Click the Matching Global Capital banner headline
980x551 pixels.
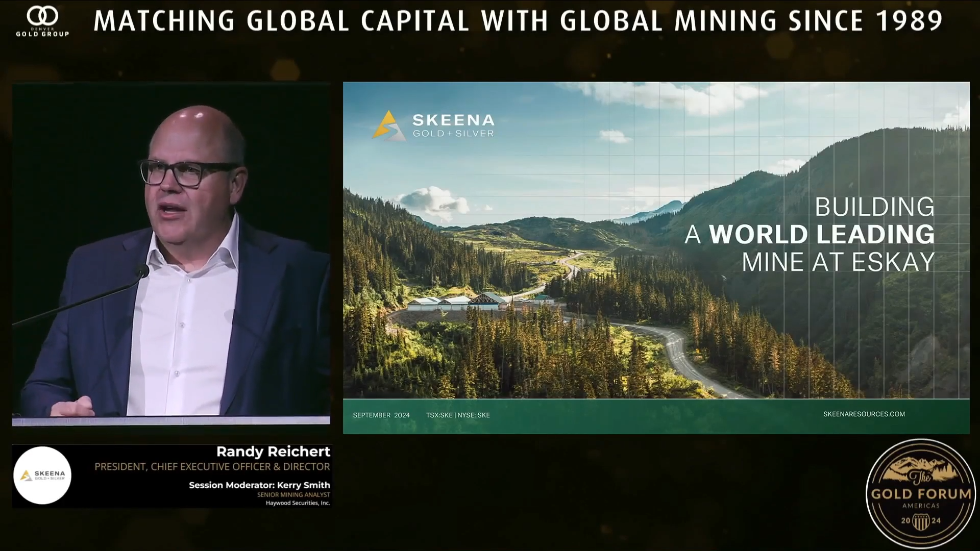518,21
